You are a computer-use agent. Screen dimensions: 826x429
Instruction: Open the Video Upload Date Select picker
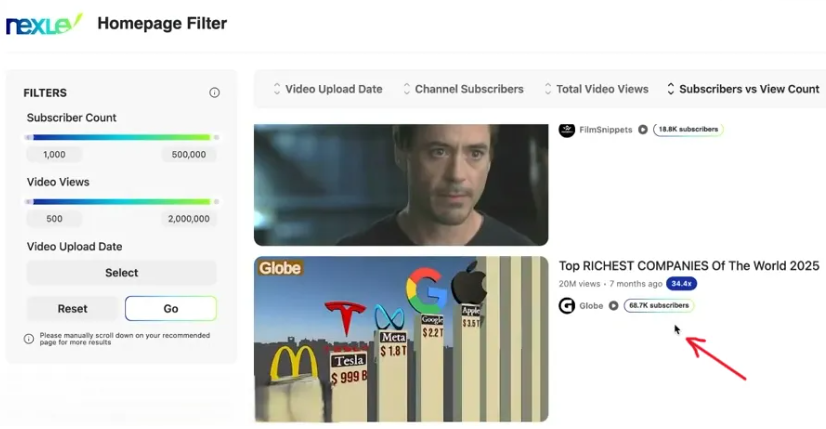pos(121,273)
